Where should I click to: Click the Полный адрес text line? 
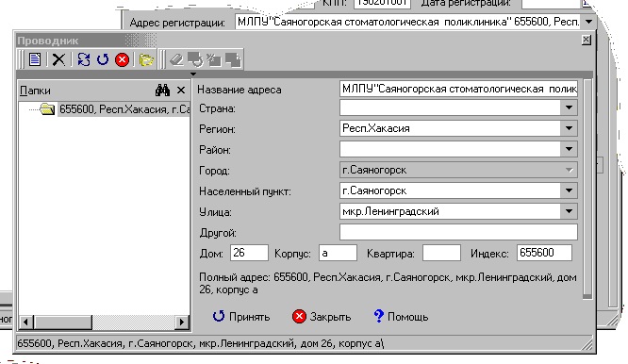tap(388, 283)
